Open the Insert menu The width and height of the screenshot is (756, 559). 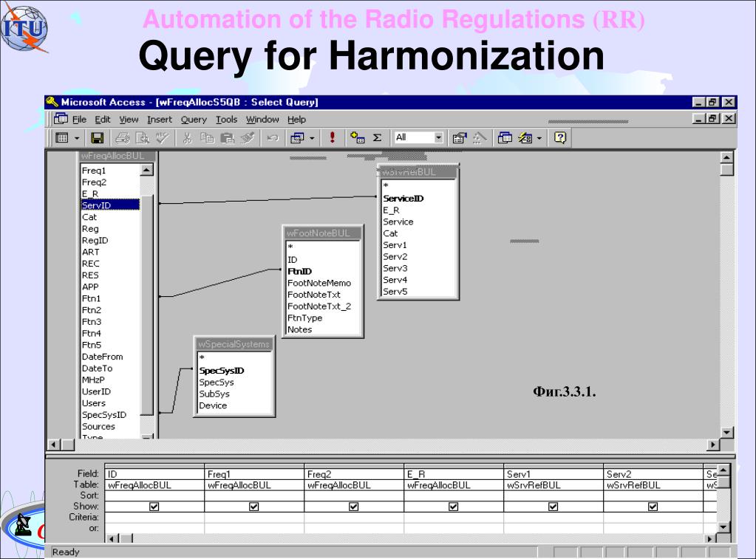pos(160,120)
